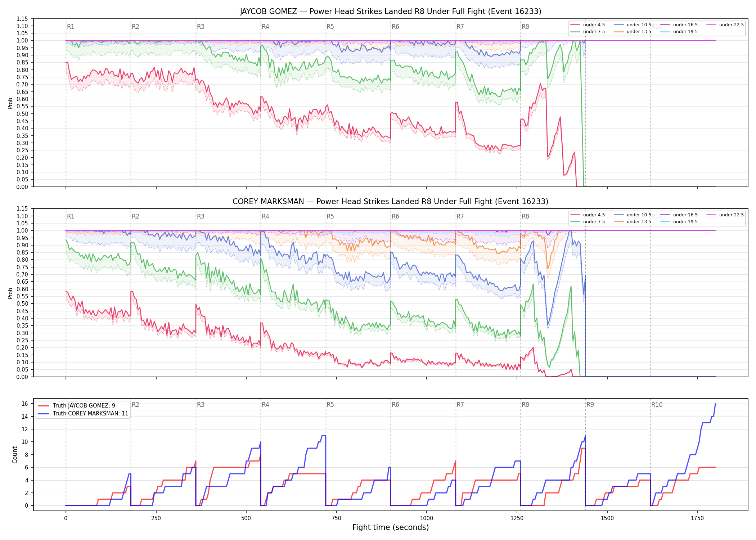Click the 'Fight time (seconds)' axis label
This screenshot has width=756, height=540.
click(391, 527)
